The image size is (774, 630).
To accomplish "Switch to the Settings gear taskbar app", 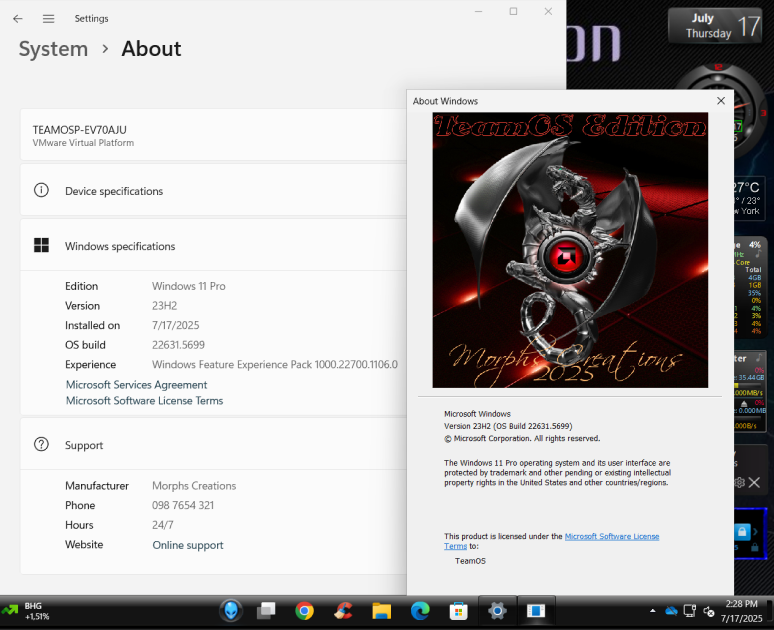I will point(497,611).
